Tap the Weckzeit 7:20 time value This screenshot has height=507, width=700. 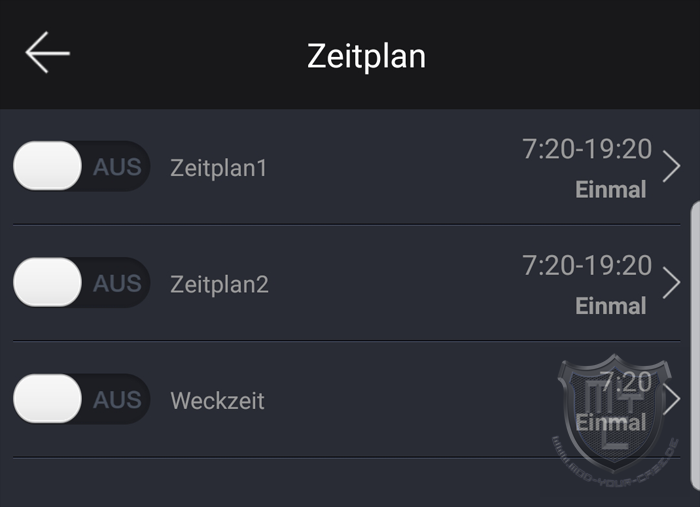(627, 382)
